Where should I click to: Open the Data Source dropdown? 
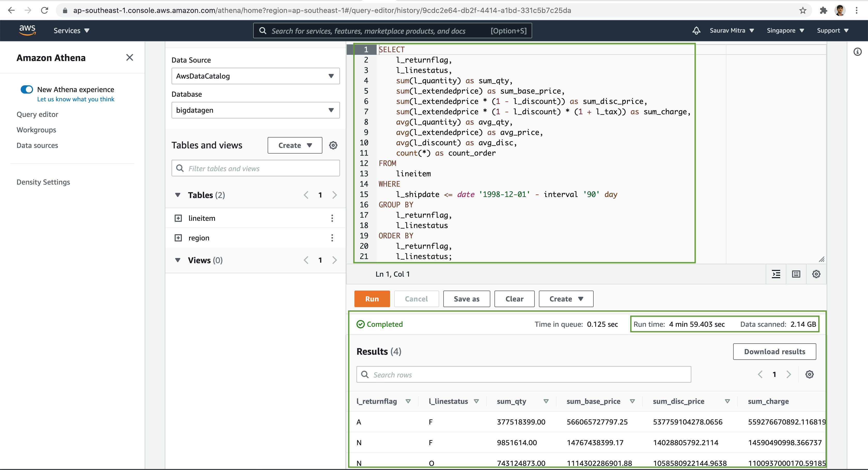pyautogui.click(x=255, y=76)
